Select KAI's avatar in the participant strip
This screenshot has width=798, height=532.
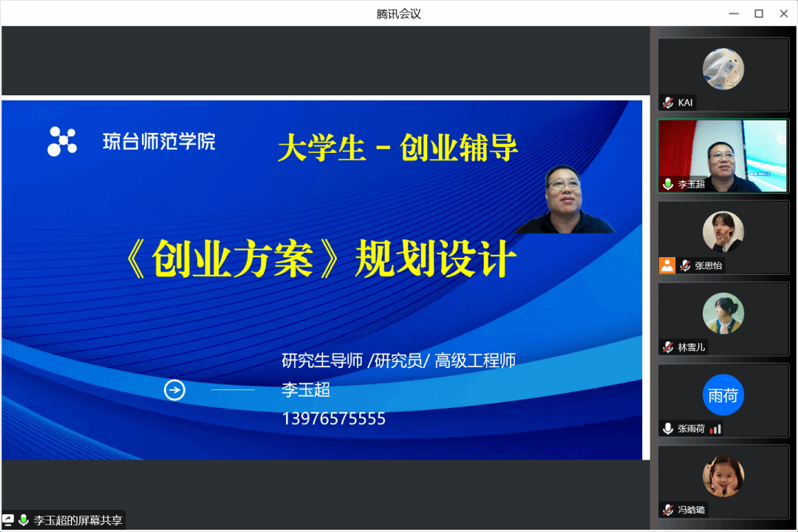(x=723, y=69)
